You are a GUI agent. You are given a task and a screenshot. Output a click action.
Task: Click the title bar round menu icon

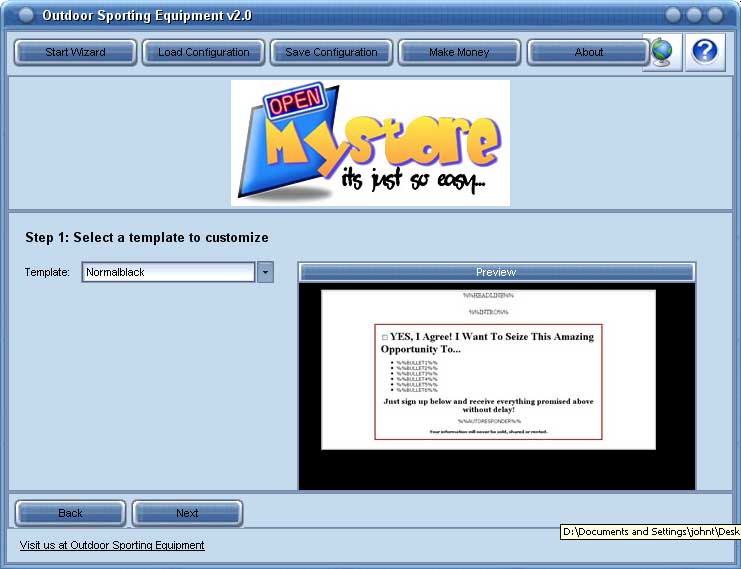click(26, 15)
